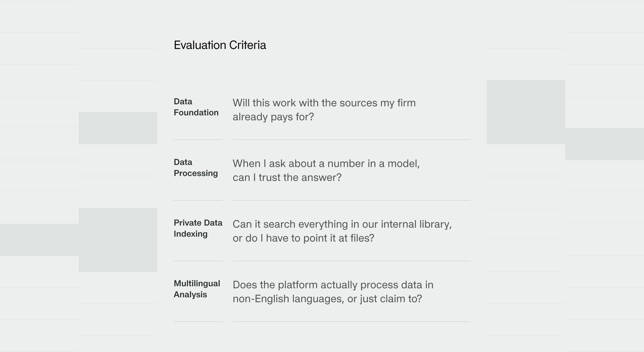The image size is (644, 352).
Task: Click the gray bar touching the right screen edge
Action: [604, 144]
